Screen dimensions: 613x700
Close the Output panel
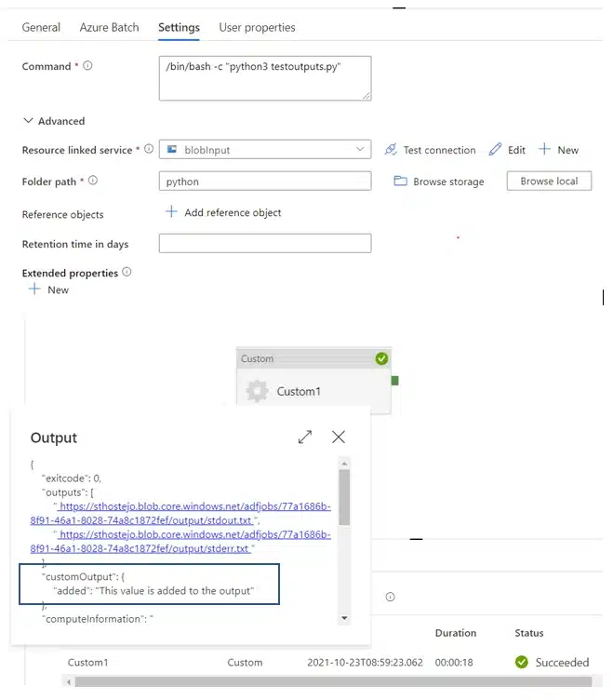339,437
